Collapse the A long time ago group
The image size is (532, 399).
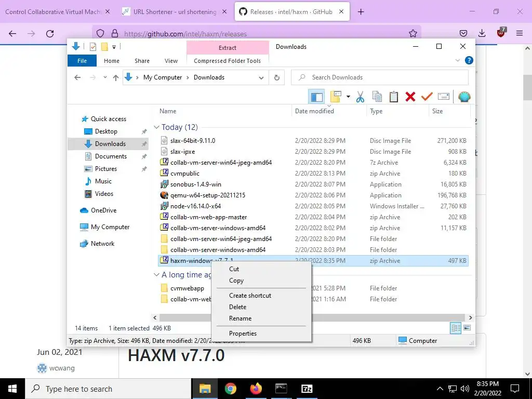(156, 275)
